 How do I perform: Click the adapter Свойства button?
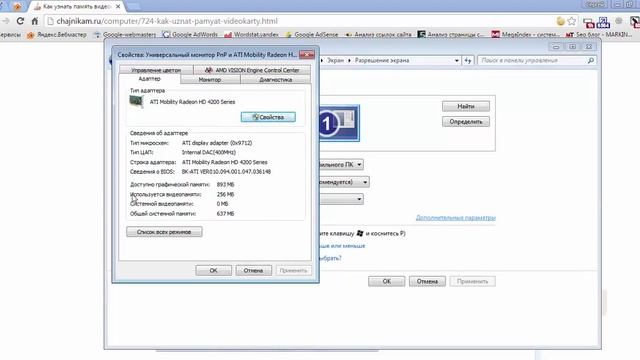pos(268,117)
